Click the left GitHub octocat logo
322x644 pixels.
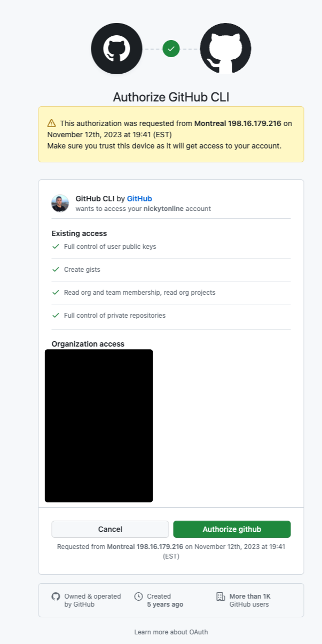pyautogui.click(x=116, y=48)
